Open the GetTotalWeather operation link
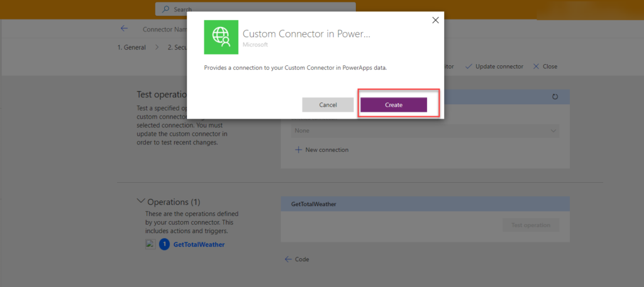Viewport: 644px width, 287px height. pyautogui.click(x=199, y=244)
